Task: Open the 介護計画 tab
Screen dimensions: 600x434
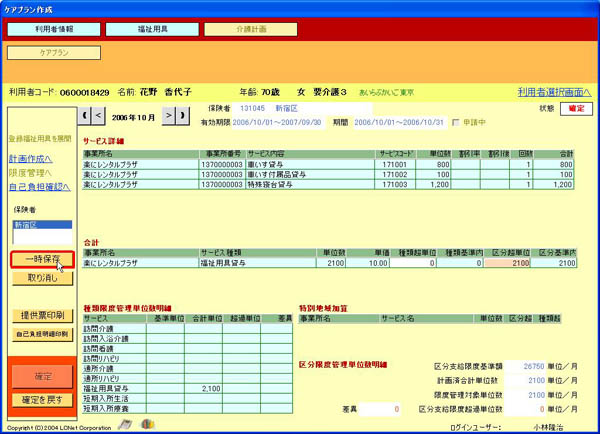Action: click(x=251, y=29)
